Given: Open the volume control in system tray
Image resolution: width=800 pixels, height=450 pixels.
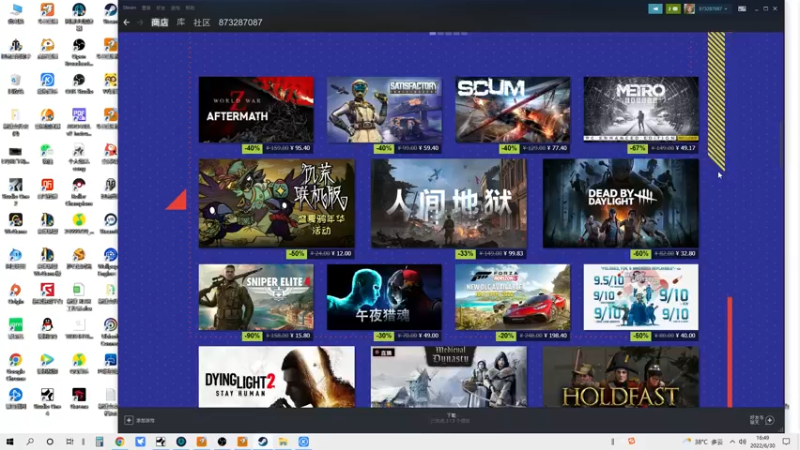Looking at the screenshot, I should (742, 441).
